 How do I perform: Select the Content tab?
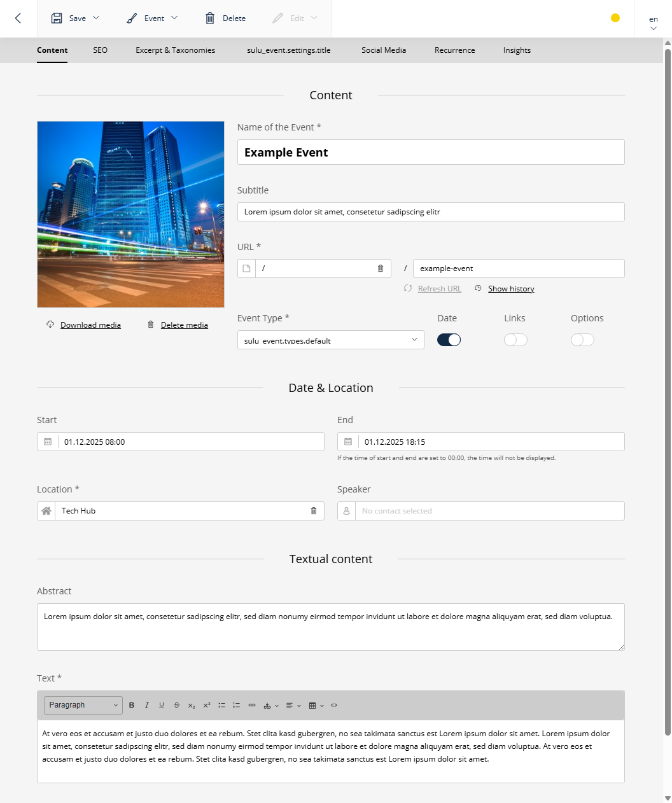52,50
